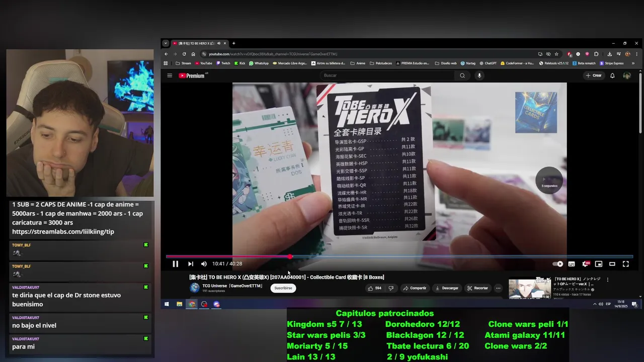Screen dimensions: 644x362
Task: Mute the video player volume
Action: tap(204, 264)
